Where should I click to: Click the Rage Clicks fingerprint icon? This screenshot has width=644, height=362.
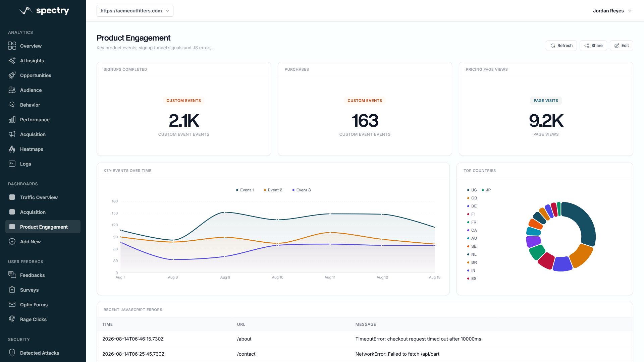[12, 319]
